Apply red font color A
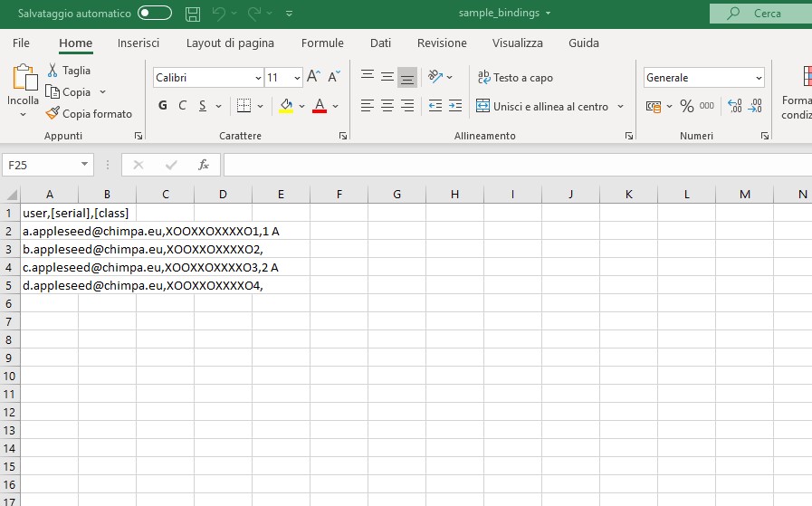Screen dimensions: 812x506 [320, 106]
